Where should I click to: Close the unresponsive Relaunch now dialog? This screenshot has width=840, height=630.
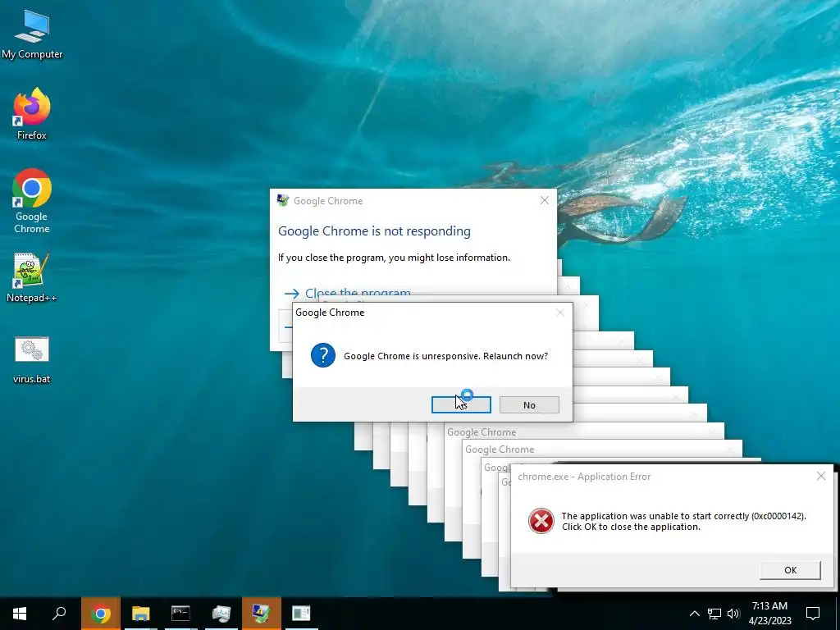coord(559,313)
